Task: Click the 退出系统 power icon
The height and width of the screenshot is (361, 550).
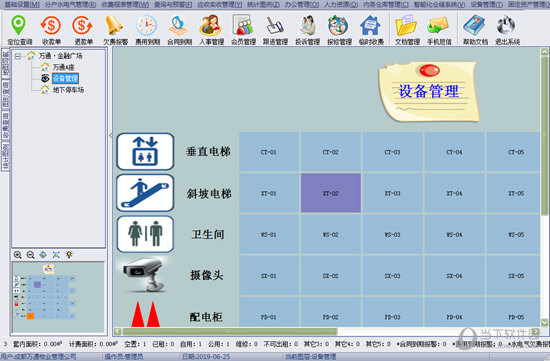Action: pyautogui.click(x=507, y=29)
